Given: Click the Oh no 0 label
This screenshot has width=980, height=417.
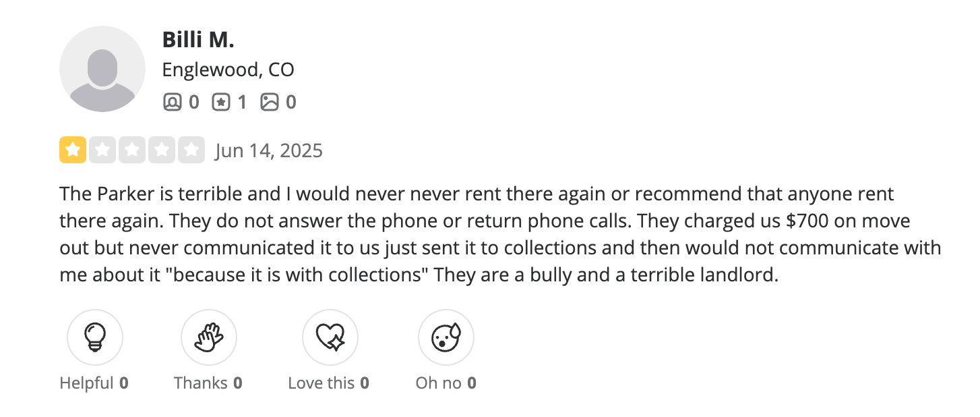Looking at the screenshot, I should click(x=446, y=383).
